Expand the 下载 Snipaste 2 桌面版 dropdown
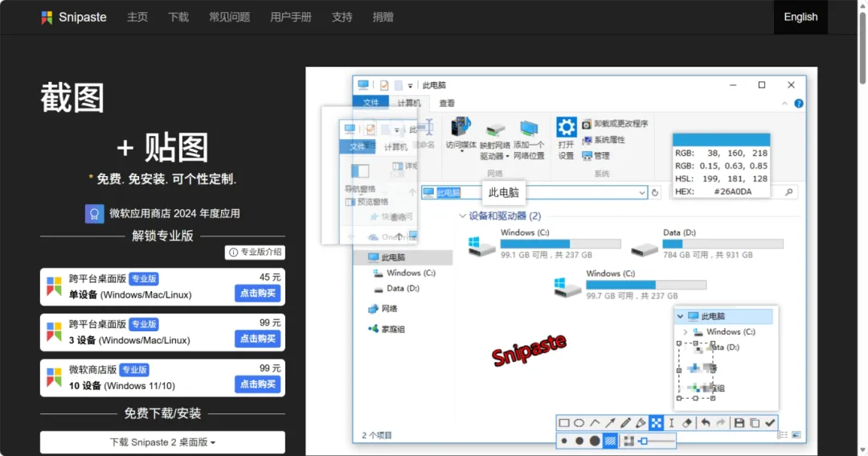The height and width of the screenshot is (456, 868). click(x=162, y=442)
